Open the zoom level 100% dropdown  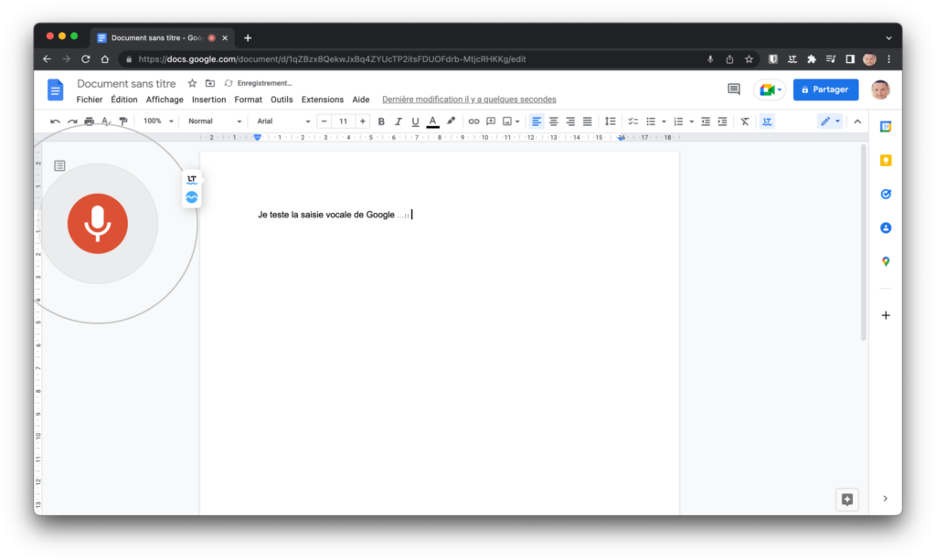click(x=157, y=122)
